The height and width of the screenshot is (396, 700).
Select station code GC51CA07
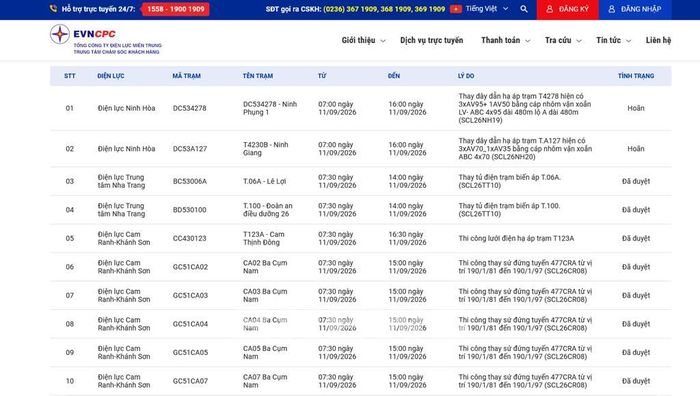(190, 381)
